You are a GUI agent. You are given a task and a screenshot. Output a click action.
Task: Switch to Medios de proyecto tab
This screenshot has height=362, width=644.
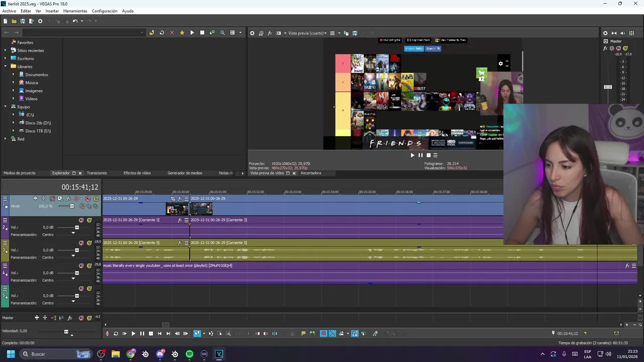[x=19, y=173]
